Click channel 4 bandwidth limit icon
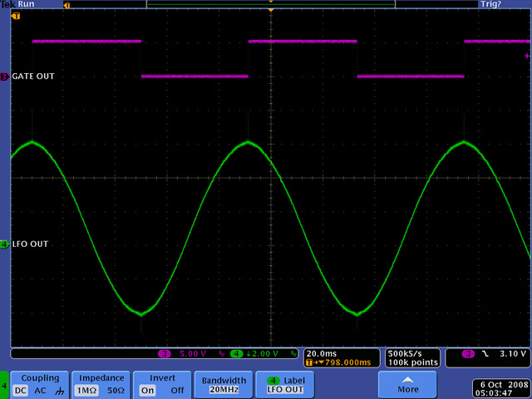532x399 pixels. pyautogui.click(x=293, y=354)
